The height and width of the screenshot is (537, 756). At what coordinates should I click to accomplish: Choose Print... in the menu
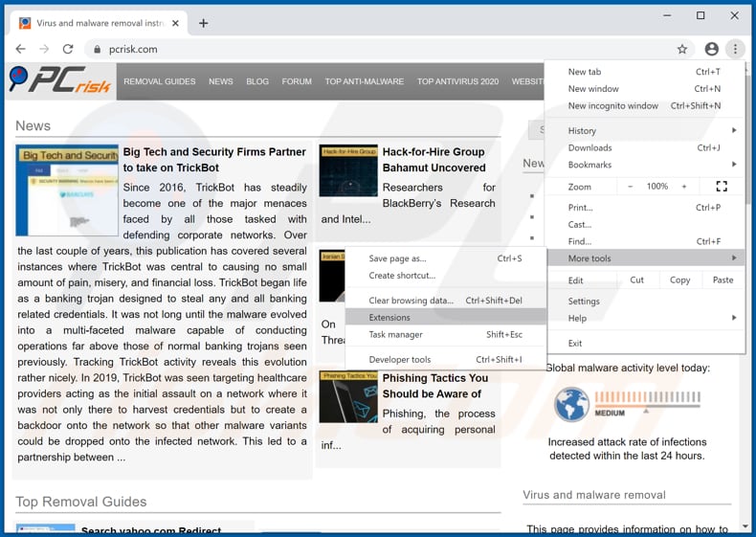coord(645,208)
